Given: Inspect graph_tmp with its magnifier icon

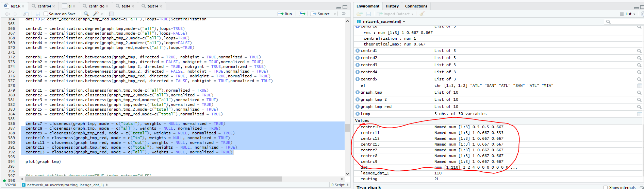Looking at the screenshot, I should (x=639, y=93).
